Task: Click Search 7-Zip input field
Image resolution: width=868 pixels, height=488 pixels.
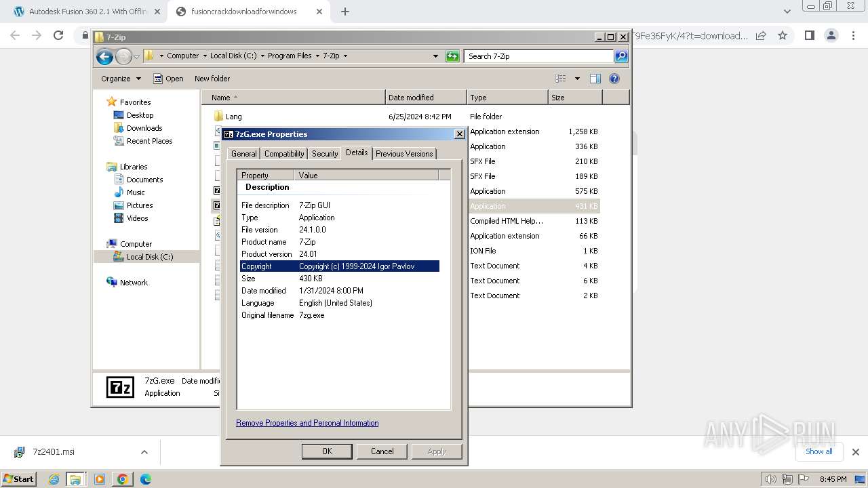Action: coord(539,56)
